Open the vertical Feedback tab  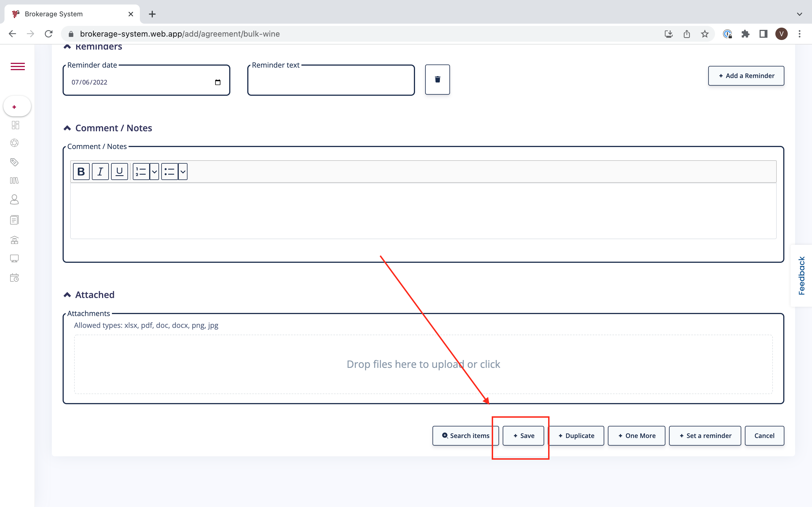click(801, 276)
